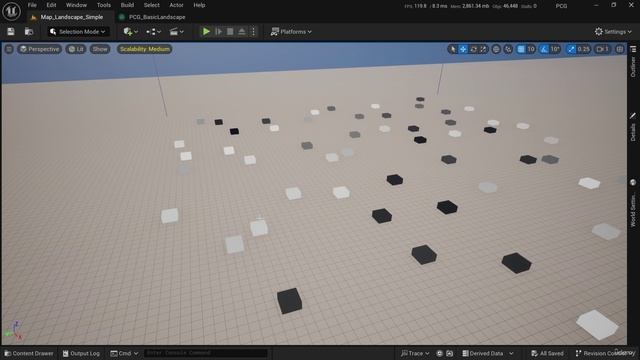Screen dimensions: 640x360
Task: Start Play in Editor with the green Play button
Action: point(206,31)
